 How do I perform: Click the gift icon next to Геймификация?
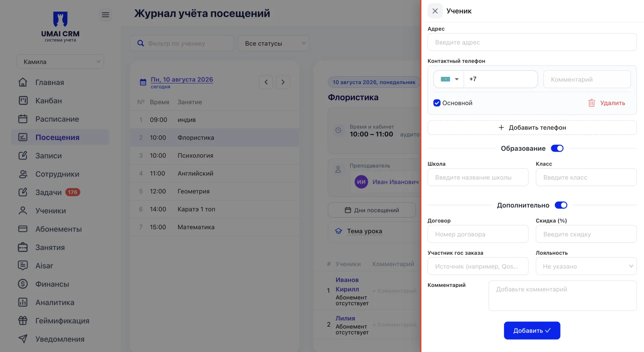pos(23,320)
